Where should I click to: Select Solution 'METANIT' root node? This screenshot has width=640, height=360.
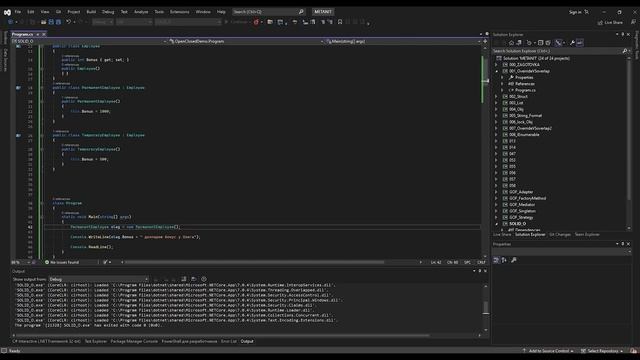pos(536,58)
